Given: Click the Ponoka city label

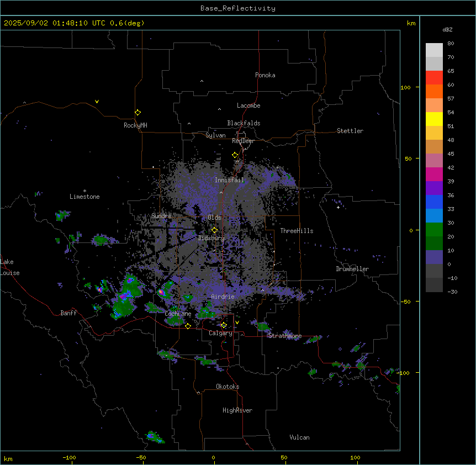Looking at the screenshot, I should pos(265,75).
